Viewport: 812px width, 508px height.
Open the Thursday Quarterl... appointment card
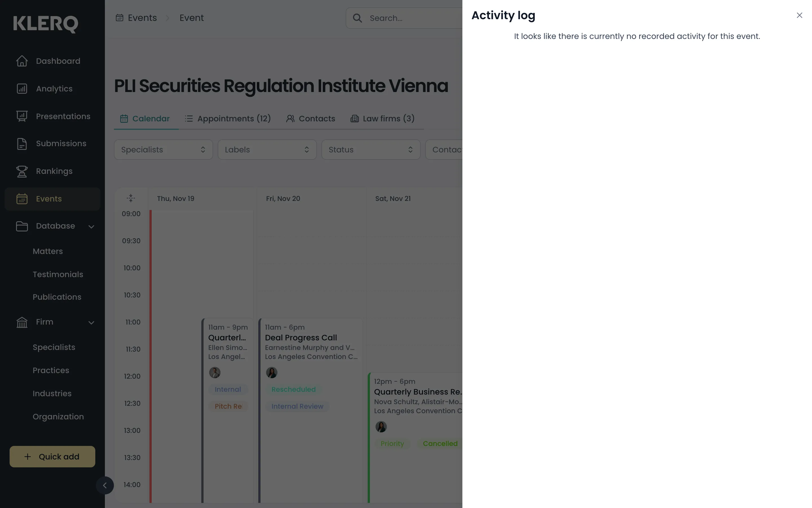[x=228, y=410]
